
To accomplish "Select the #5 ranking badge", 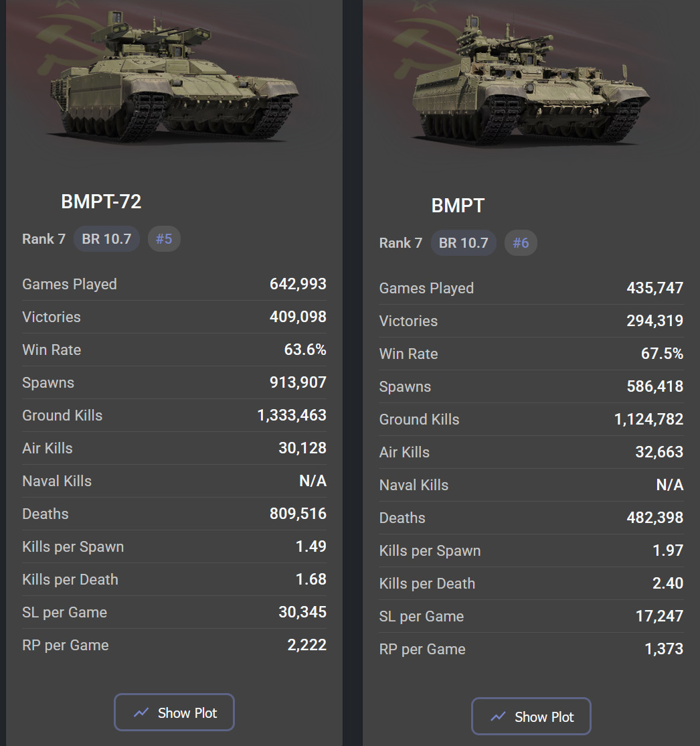I will [x=164, y=239].
